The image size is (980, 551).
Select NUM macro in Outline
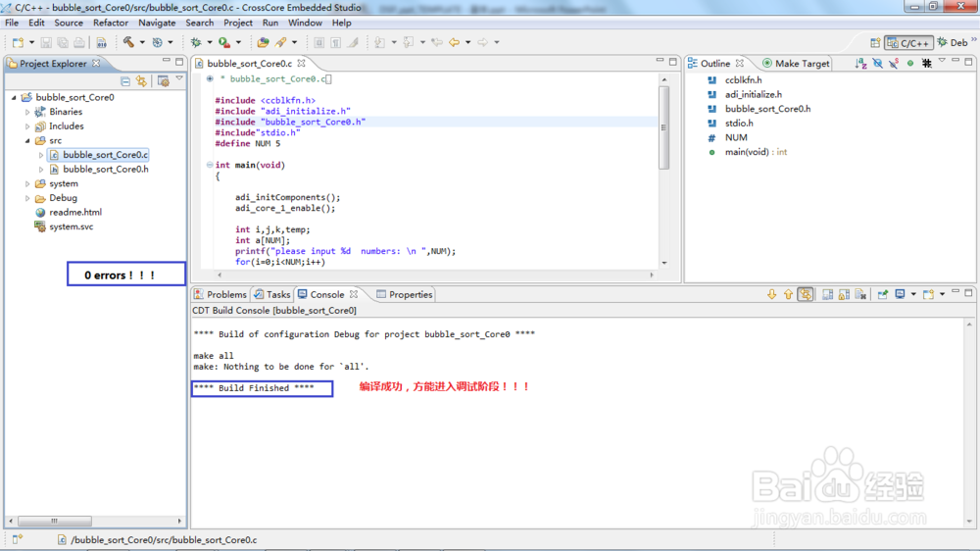tap(736, 137)
